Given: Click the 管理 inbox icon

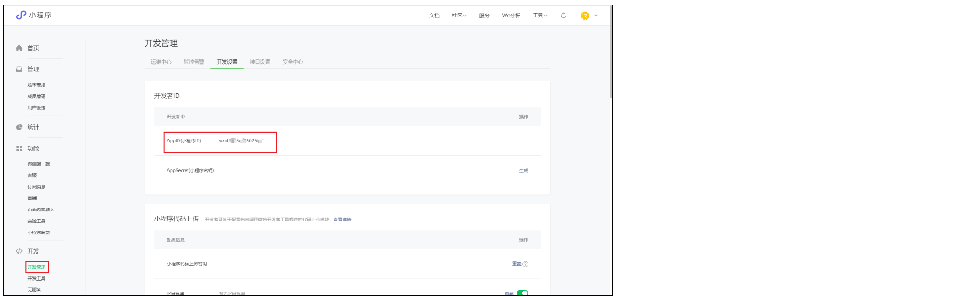Looking at the screenshot, I should point(19,70).
